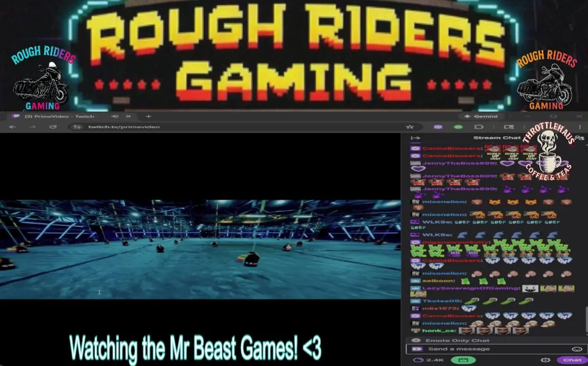Open the emote picker smiley icon
The image size is (588, 366).
pos(577,349)
